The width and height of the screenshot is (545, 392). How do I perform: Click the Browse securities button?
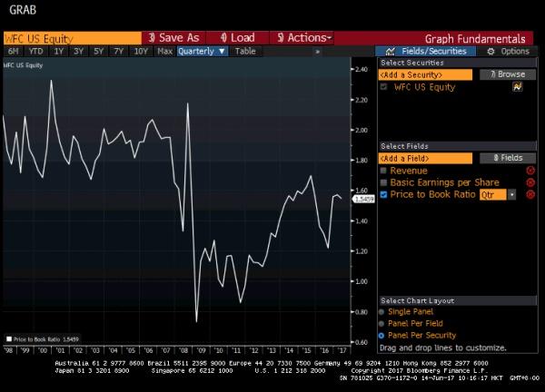[x=508, y=74]
